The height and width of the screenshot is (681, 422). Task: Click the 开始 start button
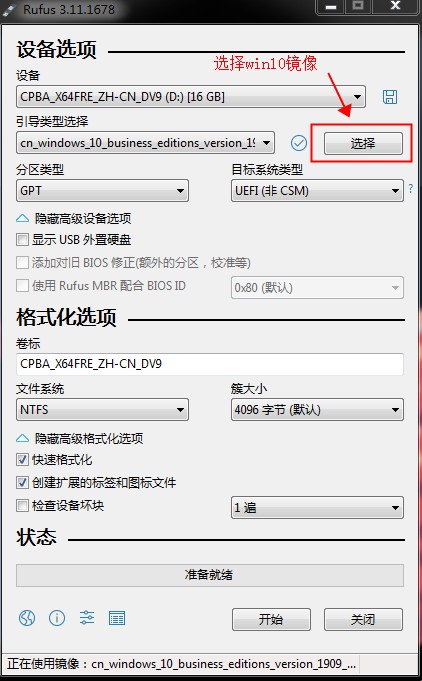(271, 619)
